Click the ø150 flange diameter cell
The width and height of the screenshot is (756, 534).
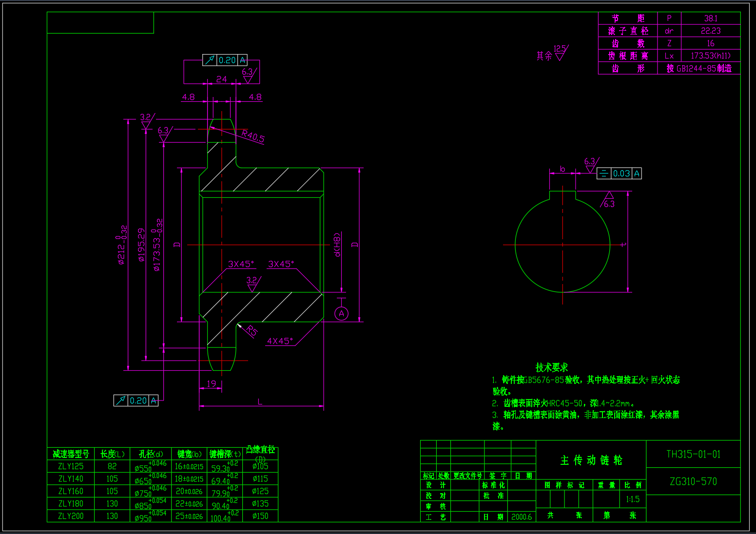[260, 516]
